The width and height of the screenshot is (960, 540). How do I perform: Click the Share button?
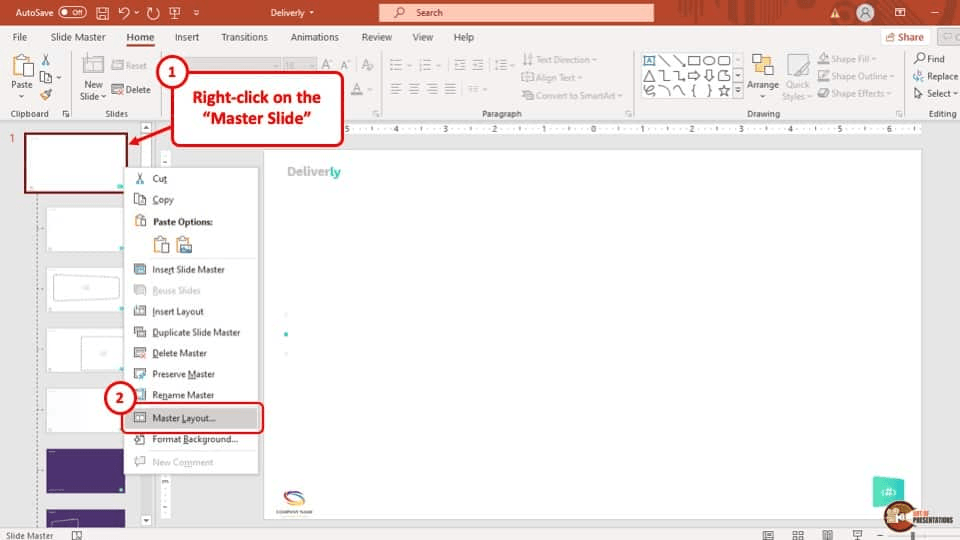click(903, 37)
